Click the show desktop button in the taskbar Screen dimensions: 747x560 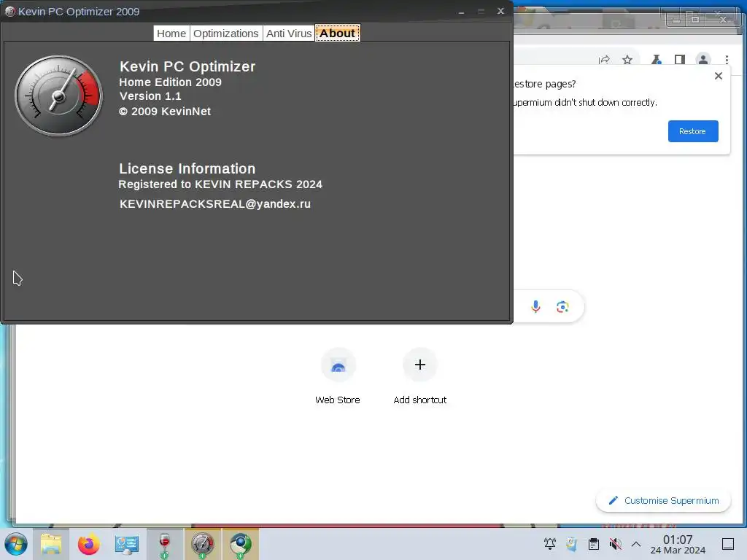[x=728, y=544]
